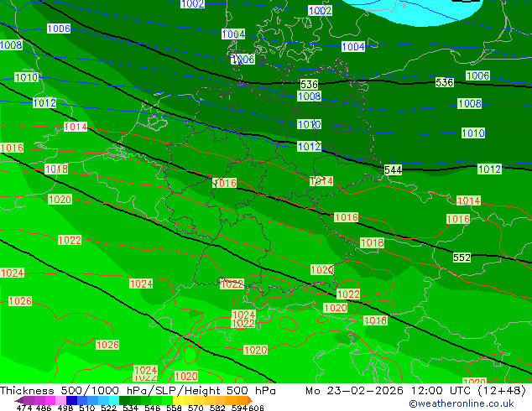Screen dimensions: 532x411
Task: Click the 'Thickness 500/1000 hPa/SLP/Height 500 hPa' title
Action: coord(138,391)
